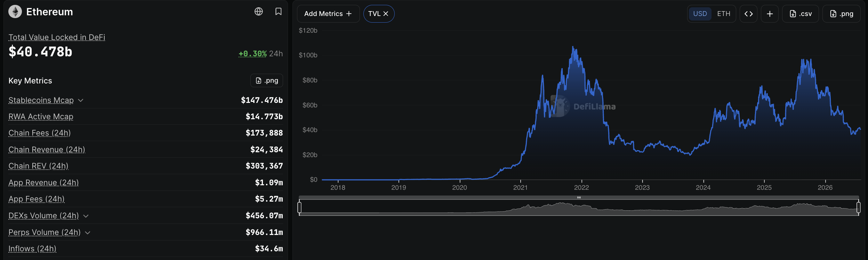This screenshot has width=868, height=260.
Task: Click the $147.476b stablecoins value
Action: point(262,100)
